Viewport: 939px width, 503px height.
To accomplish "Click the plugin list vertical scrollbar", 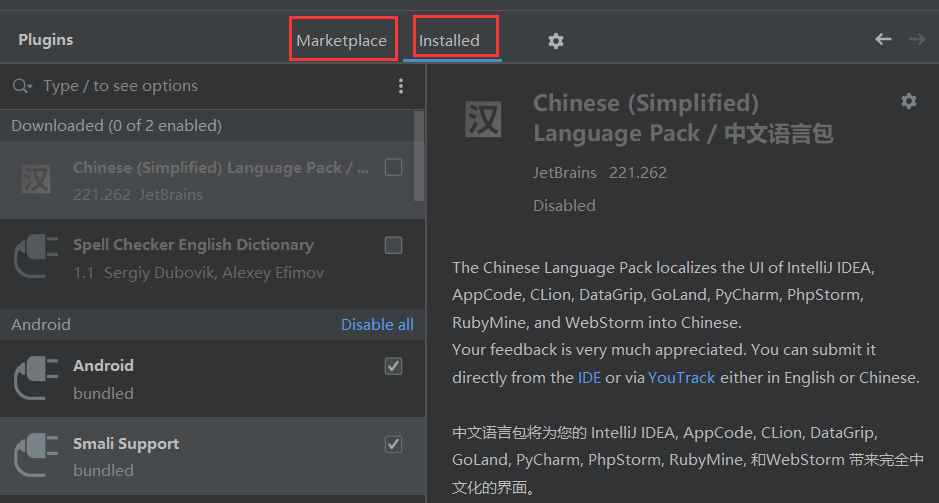I will coord(419,156).
